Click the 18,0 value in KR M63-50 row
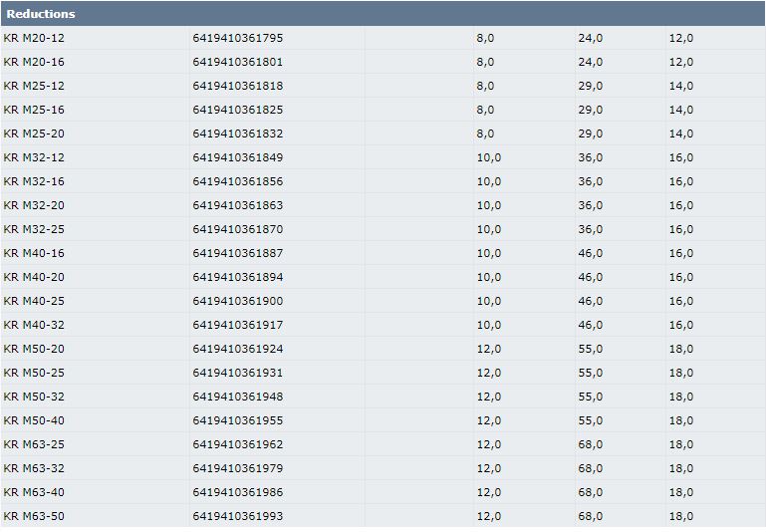Screen dimensions: 766x532 681,517
